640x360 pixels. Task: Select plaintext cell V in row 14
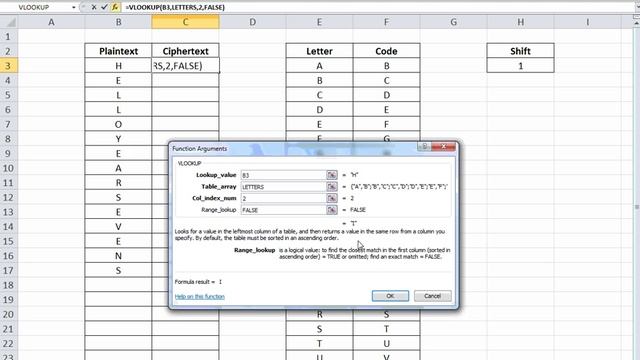point(118,227)
